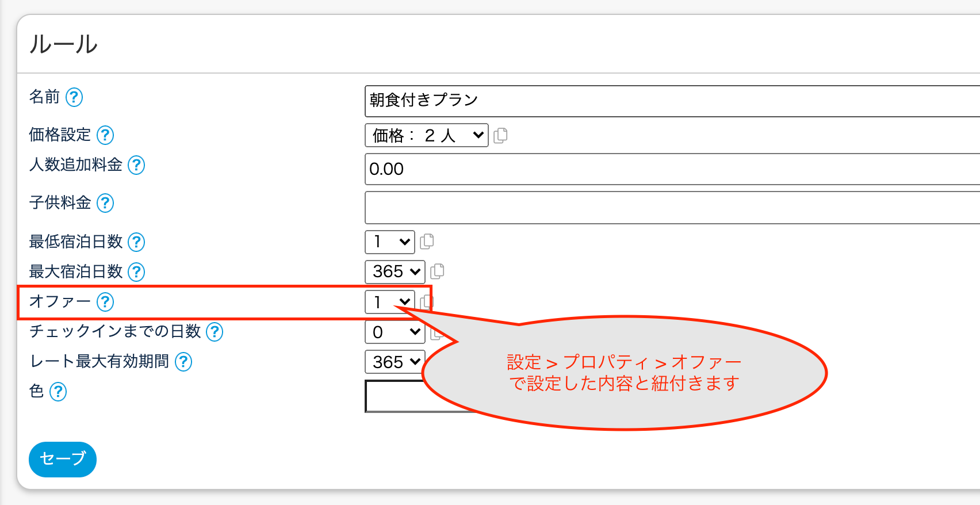Screen dimensions: 980x505
Task: Click the 最低宿泊日数 help icon
Action: (x=136, y=242)
